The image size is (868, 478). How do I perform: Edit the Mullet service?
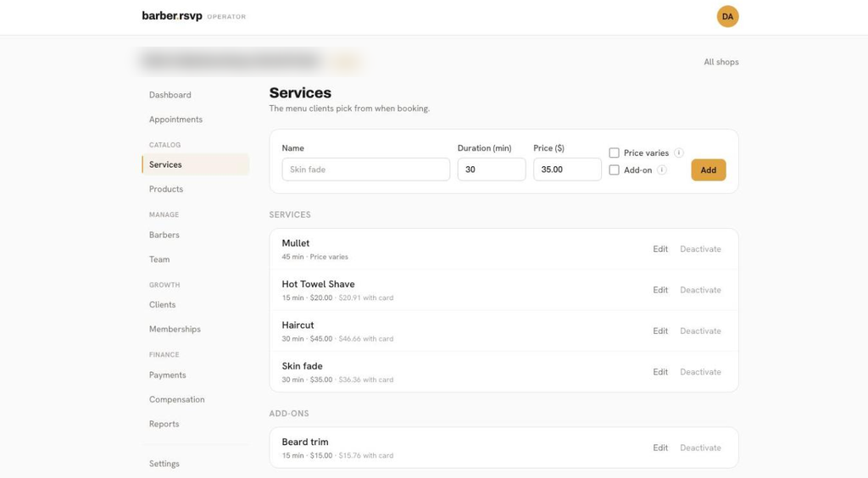(x=659, y=249)
